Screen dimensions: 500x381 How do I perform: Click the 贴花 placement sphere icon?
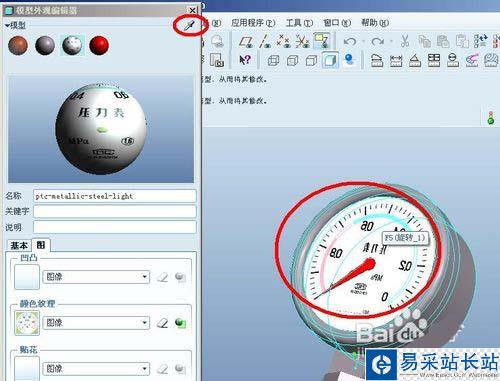pyautogui.click(x=180, y=368)
